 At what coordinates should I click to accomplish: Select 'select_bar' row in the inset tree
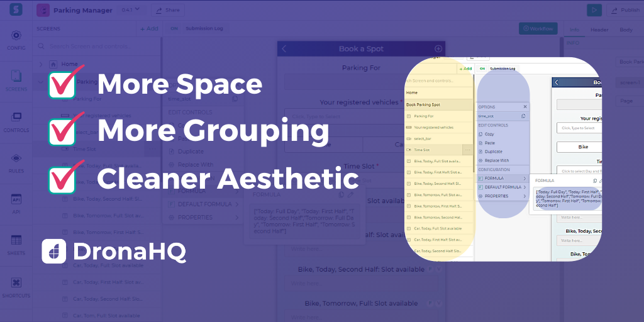pos(438,139)
